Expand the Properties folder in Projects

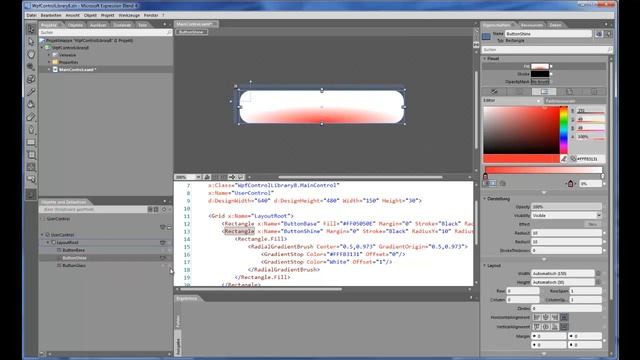[x=49, y=62]
